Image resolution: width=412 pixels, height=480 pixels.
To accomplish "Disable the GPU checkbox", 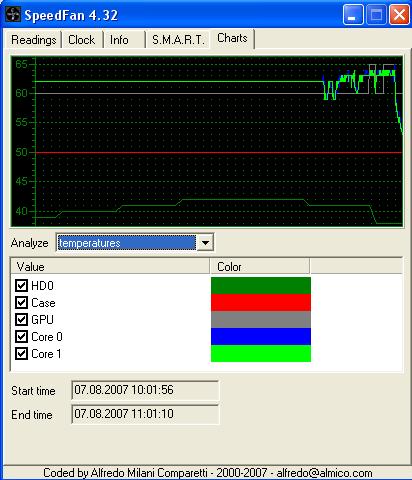I will tap(21, 320).
